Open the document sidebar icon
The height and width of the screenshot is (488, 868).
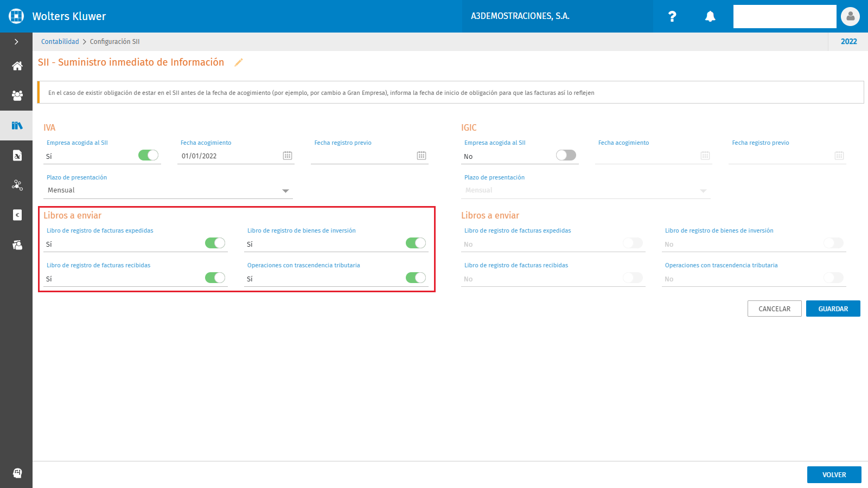pos(17,156)
